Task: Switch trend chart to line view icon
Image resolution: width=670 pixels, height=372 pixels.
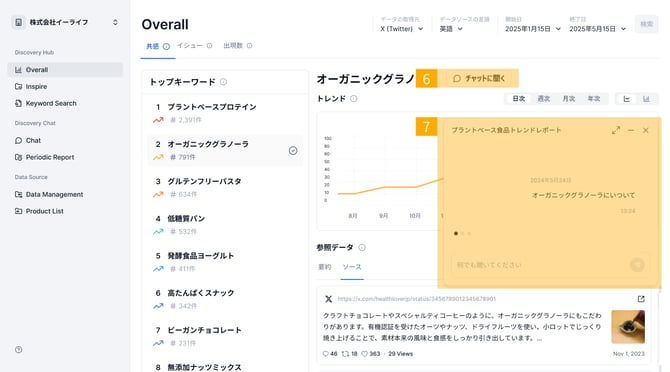Action: click(626, 99)
